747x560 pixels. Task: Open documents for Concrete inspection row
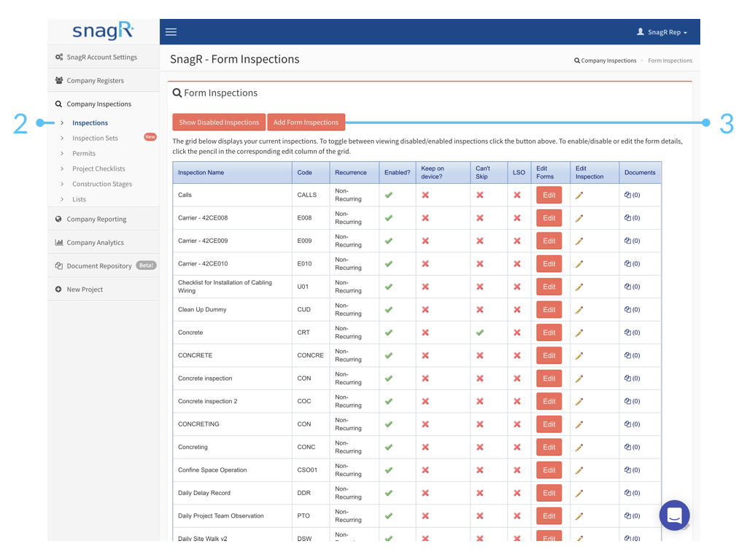(x=632, y=378)
